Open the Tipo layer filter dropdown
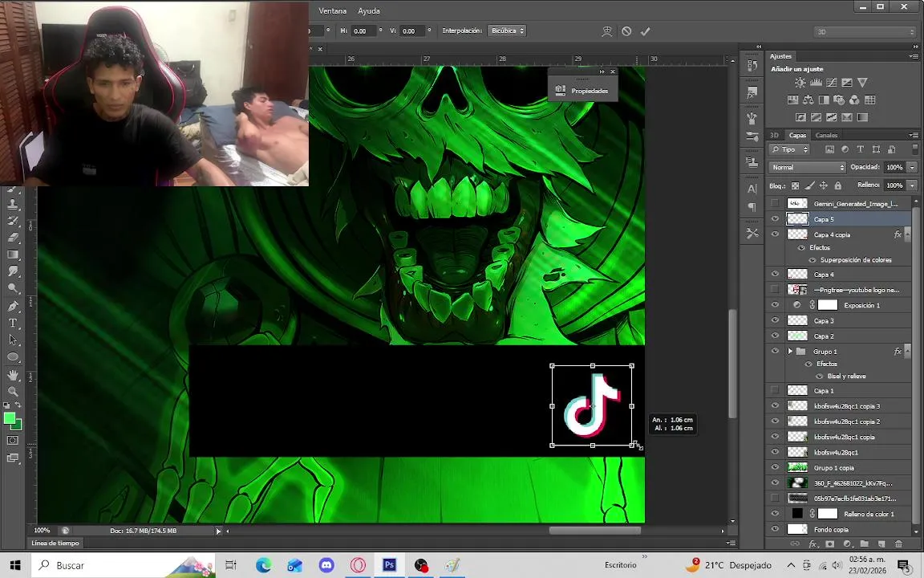 (789, 150)
